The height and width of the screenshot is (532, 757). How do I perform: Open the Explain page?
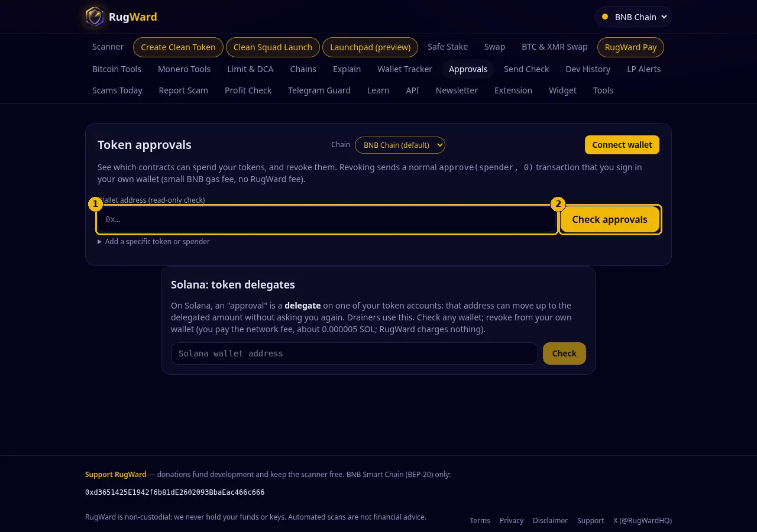347,69
